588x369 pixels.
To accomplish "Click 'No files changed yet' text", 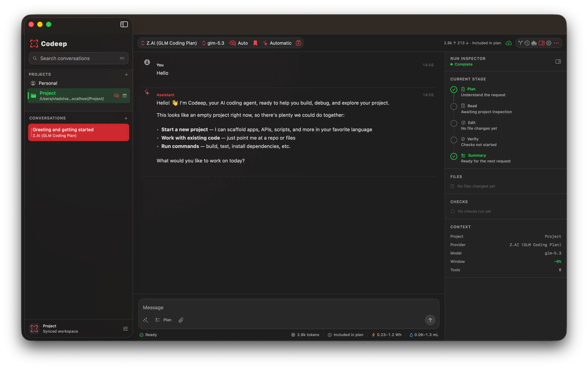I will pyautogui.click(x=476, y=186).
